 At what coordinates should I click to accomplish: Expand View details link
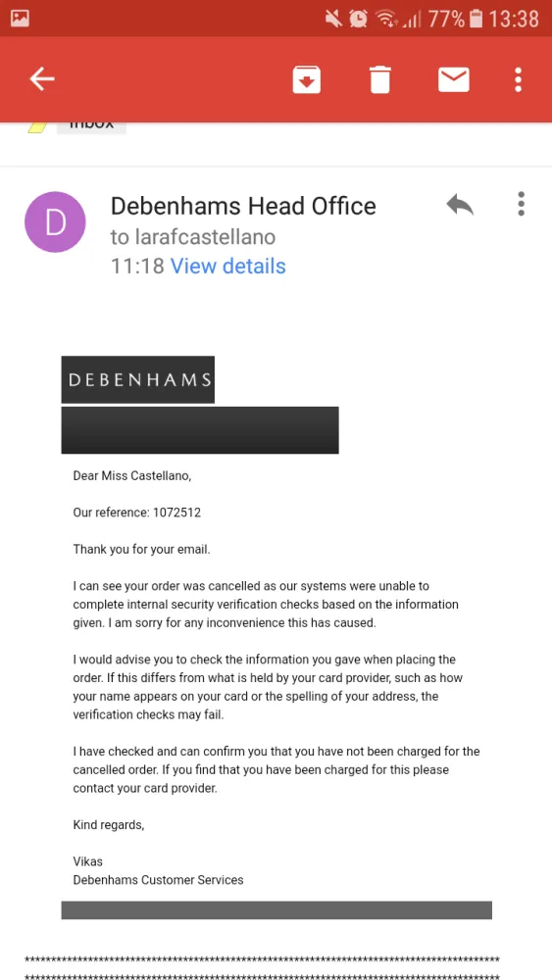pos(228,267)
